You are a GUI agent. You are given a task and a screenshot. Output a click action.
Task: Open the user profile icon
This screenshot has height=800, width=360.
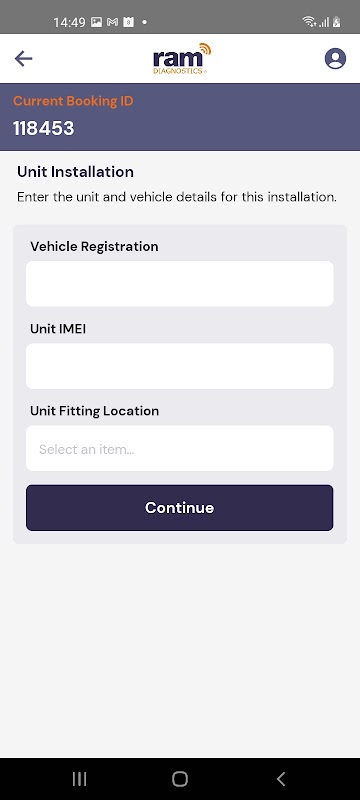[x=335, y=59]
